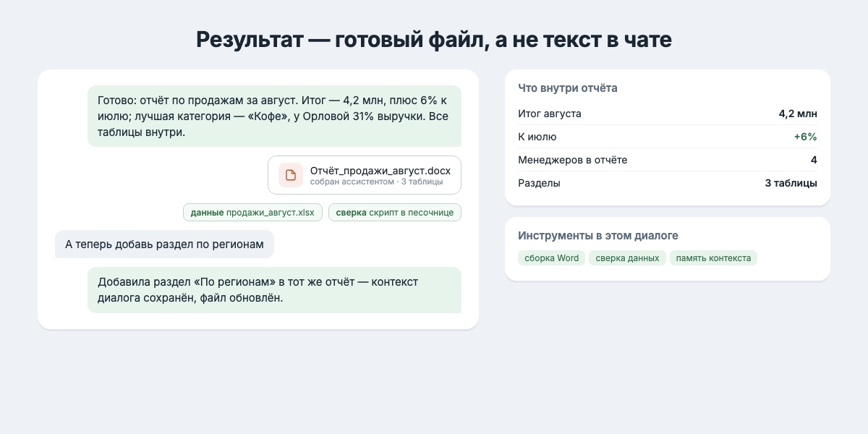Image resolution: width=868 pixels, height=434 pixels.
Task: Select the «сверка данных» tool tag
Action: (x=627, y=258)
